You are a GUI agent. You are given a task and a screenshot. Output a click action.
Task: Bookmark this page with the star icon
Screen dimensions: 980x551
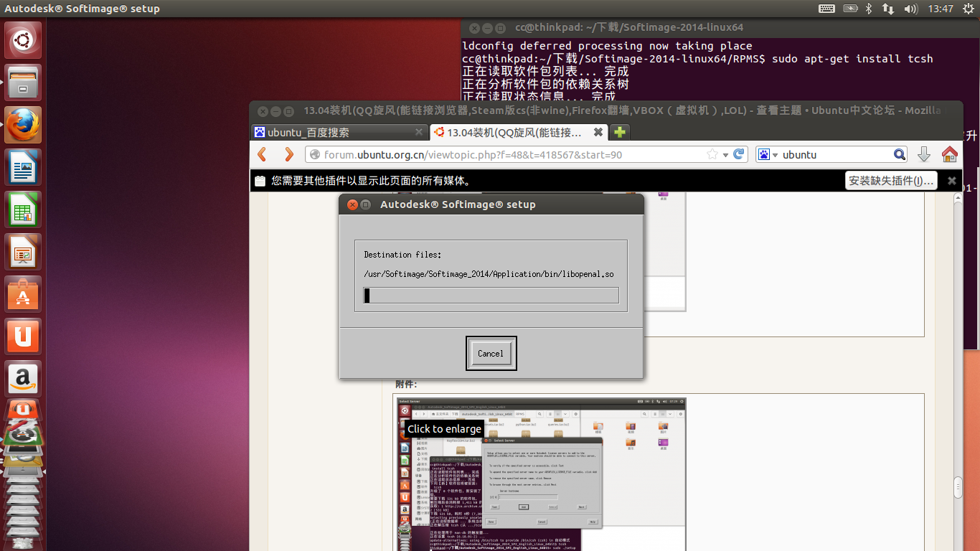pyautogui.click(x=712, y=154)
